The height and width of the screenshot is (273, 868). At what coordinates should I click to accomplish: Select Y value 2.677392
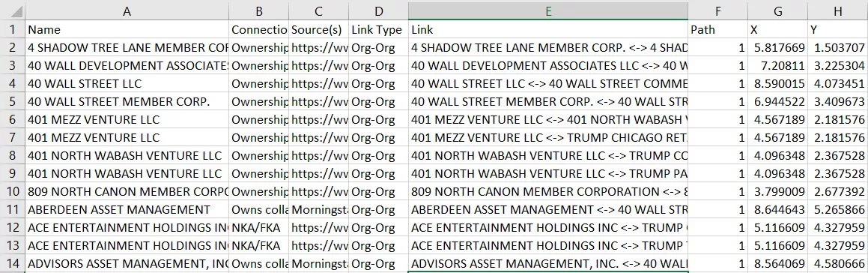click(837, 191)
